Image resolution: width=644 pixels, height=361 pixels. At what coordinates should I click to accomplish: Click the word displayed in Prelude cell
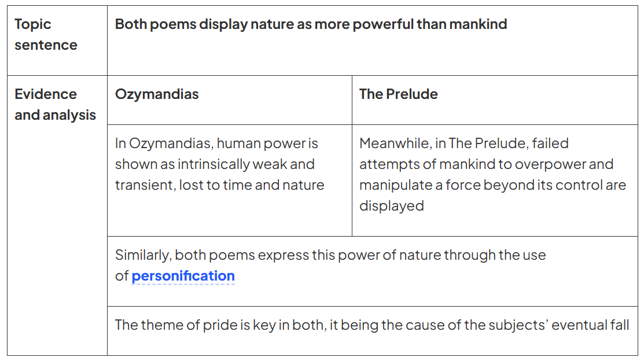click(x=391, y=206)
